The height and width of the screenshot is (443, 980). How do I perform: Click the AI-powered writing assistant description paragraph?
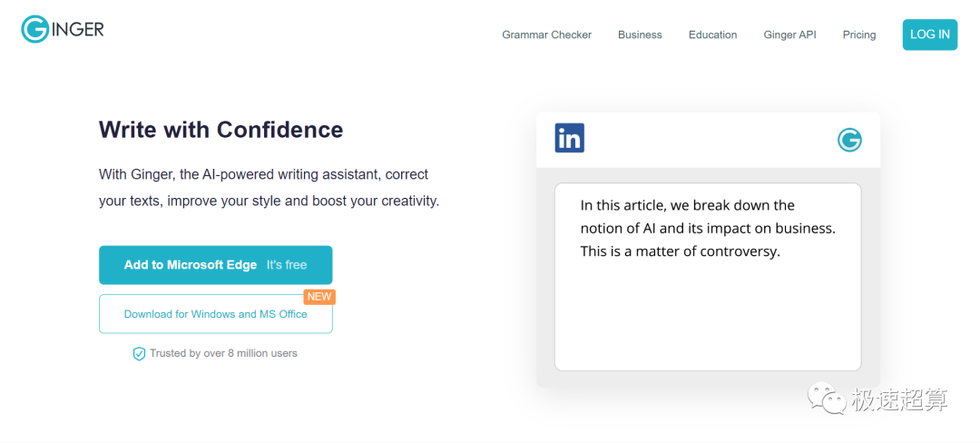click(x=269, y=187)
